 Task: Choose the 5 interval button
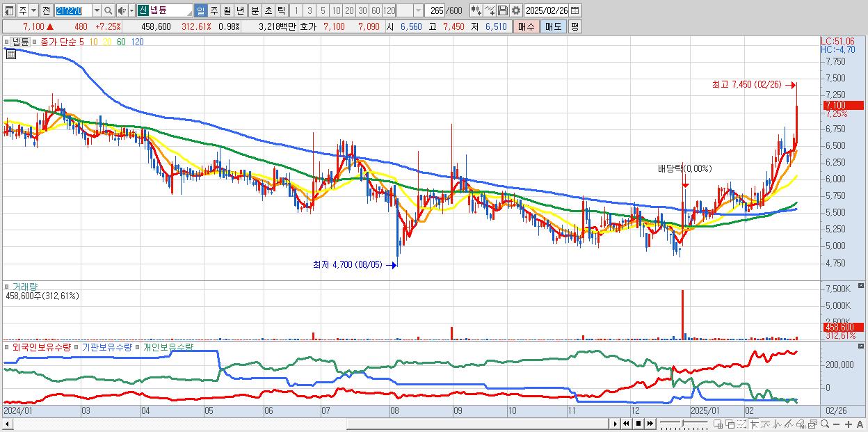pos(323,10)
